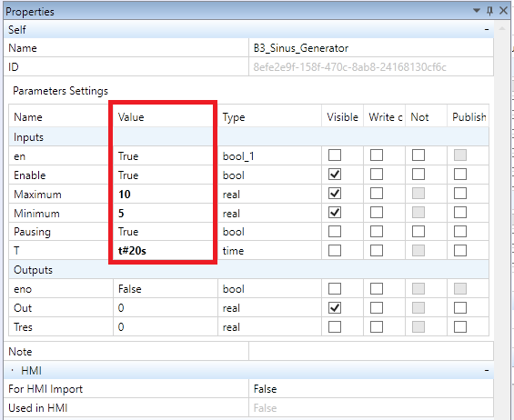
Task: Toggle Write checkbox for eno row
Action: tap(377, 288)
